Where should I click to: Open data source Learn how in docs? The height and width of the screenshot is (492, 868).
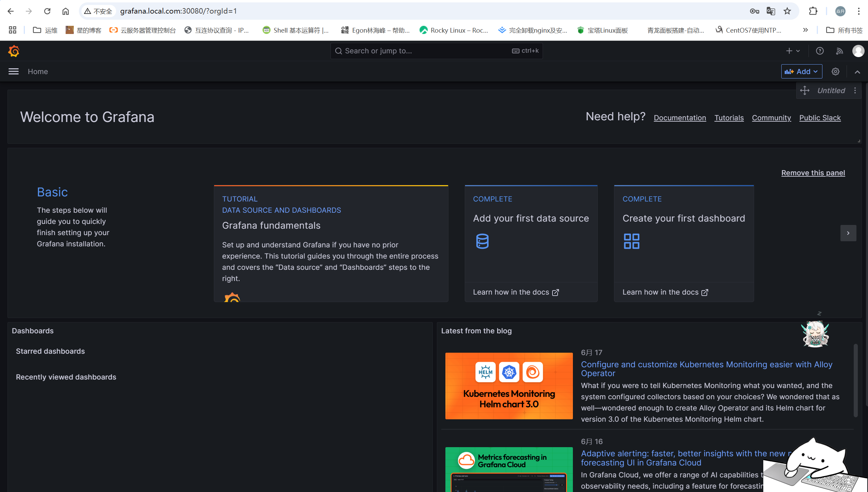tap(516, 292)
